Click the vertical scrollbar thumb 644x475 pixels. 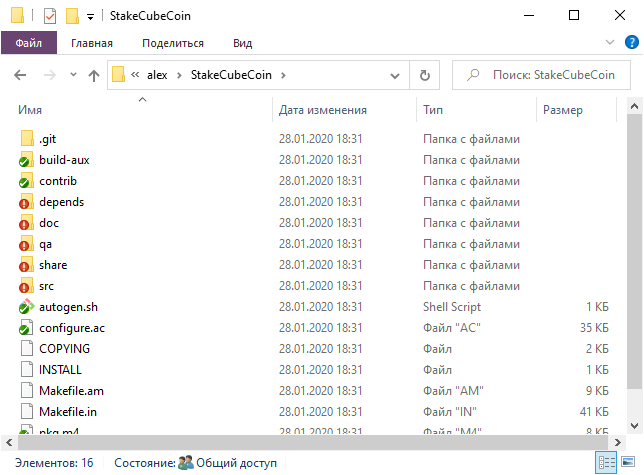point(634,251)
